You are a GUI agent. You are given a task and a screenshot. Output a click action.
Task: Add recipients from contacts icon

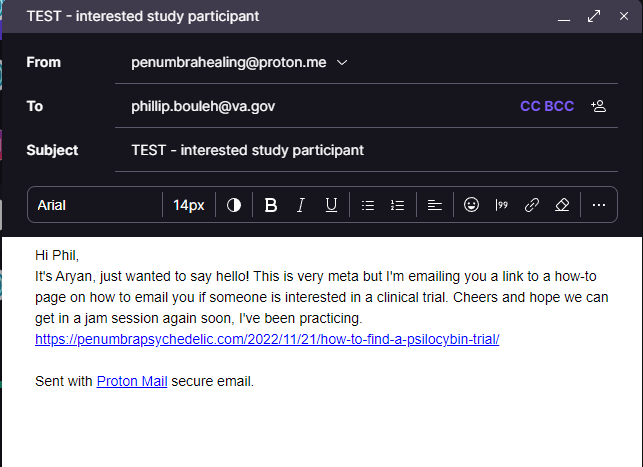[599, 106]
